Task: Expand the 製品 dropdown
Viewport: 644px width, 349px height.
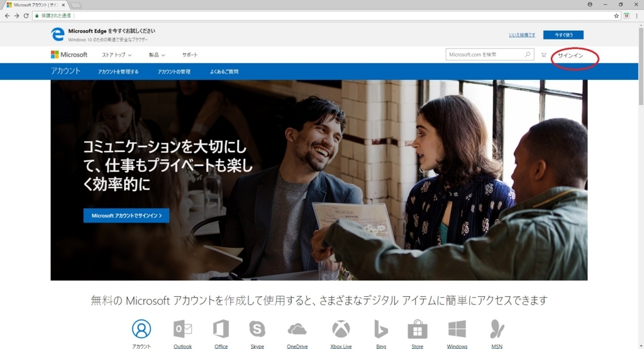Action: coord(157,55)
